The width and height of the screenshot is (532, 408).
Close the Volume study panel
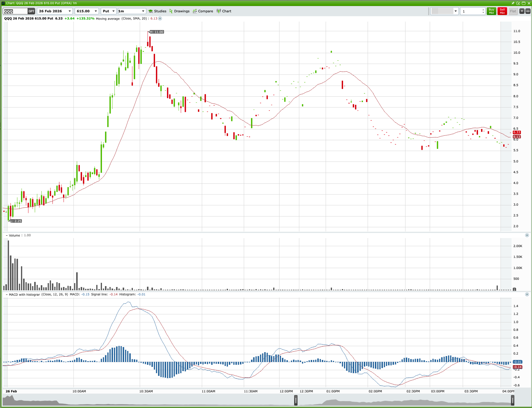(527, 235)
